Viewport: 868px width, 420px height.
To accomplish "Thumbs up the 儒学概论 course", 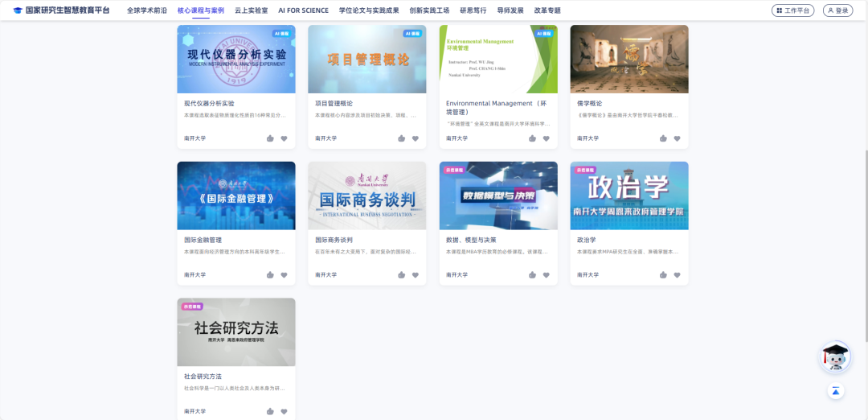I will 663,138.
